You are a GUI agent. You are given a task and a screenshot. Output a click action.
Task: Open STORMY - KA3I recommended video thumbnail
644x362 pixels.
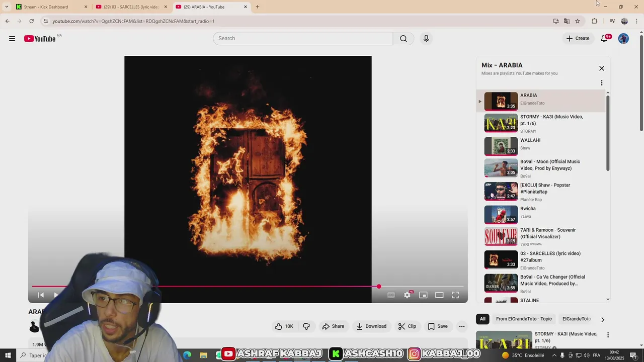(x=504, y=340)
